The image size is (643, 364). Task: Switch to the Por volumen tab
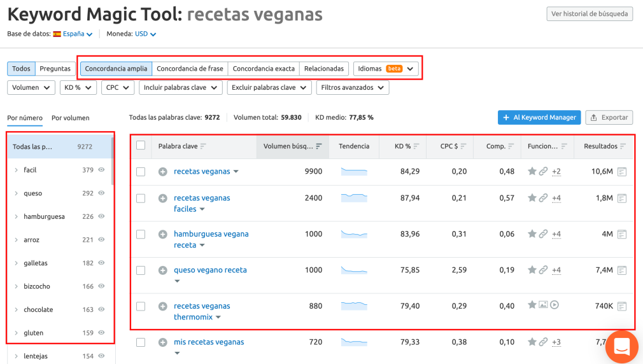coord(71,118)
